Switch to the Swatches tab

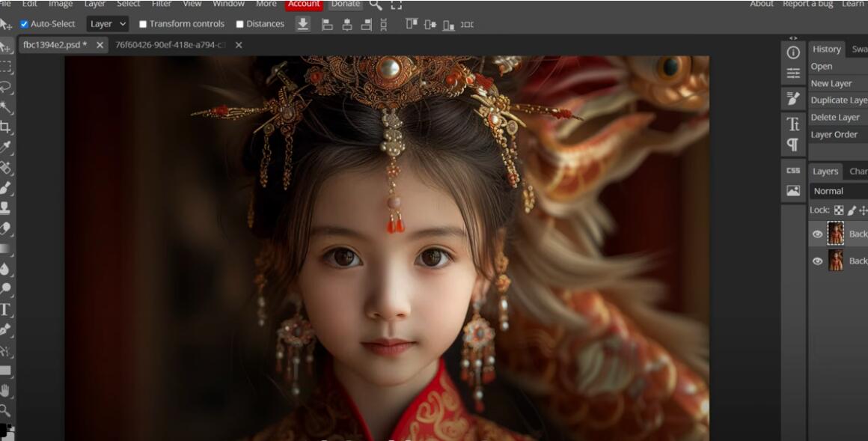(861, 49)
